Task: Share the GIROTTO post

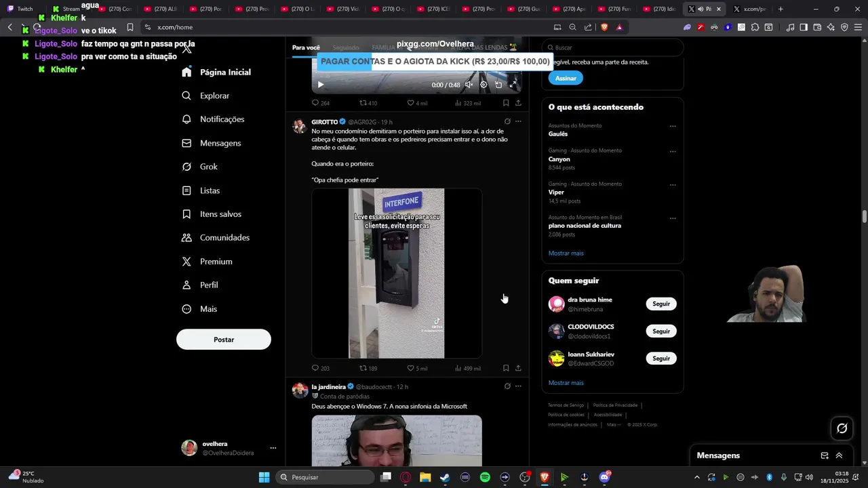Action: (x=518, y=368)
